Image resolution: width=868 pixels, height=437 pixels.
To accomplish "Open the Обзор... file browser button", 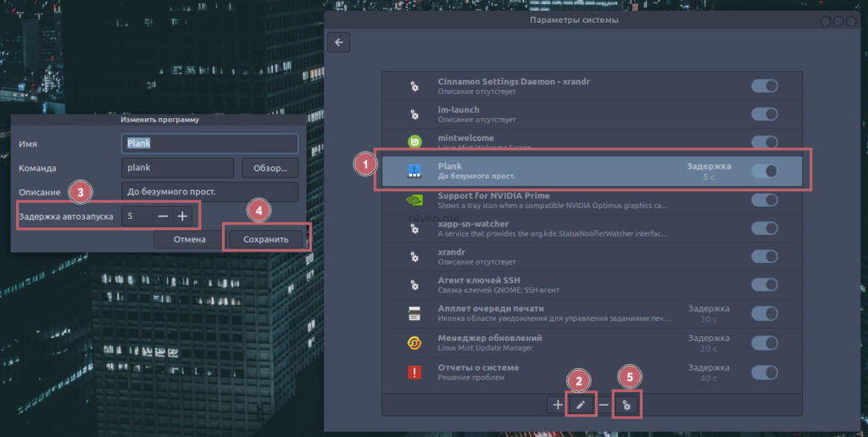I will [270, 168].
